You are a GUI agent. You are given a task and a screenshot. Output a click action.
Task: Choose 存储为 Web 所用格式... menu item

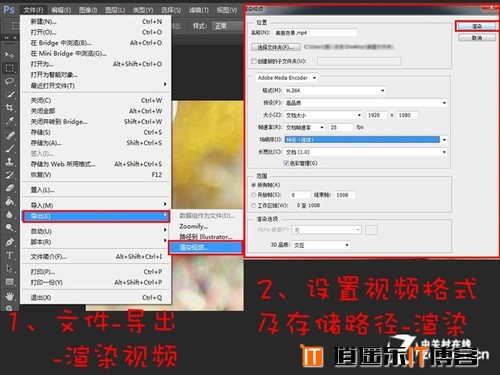pyautogui.click(x=96, y=164)
